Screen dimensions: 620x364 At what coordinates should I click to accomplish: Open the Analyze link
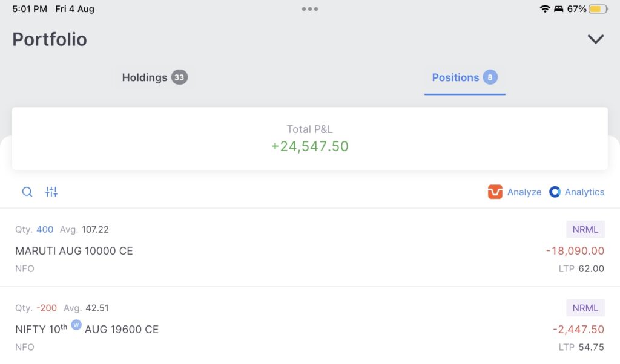pos(524,192)
